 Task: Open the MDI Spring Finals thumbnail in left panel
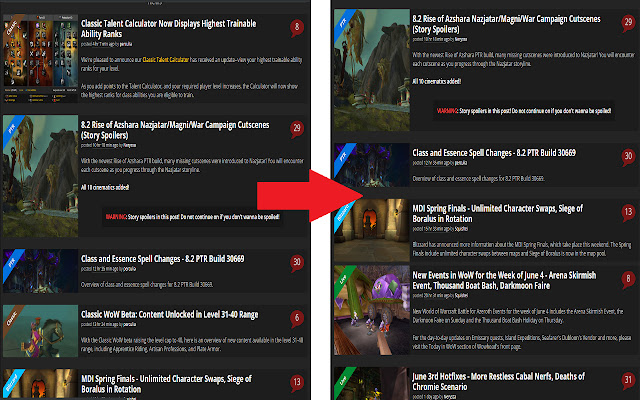40,384
